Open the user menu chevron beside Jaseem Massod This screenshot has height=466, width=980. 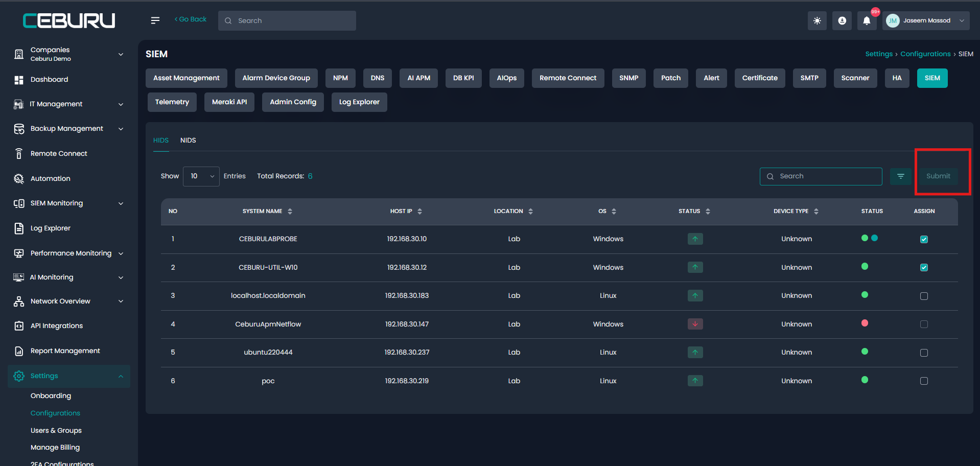[x=962, y=21]
